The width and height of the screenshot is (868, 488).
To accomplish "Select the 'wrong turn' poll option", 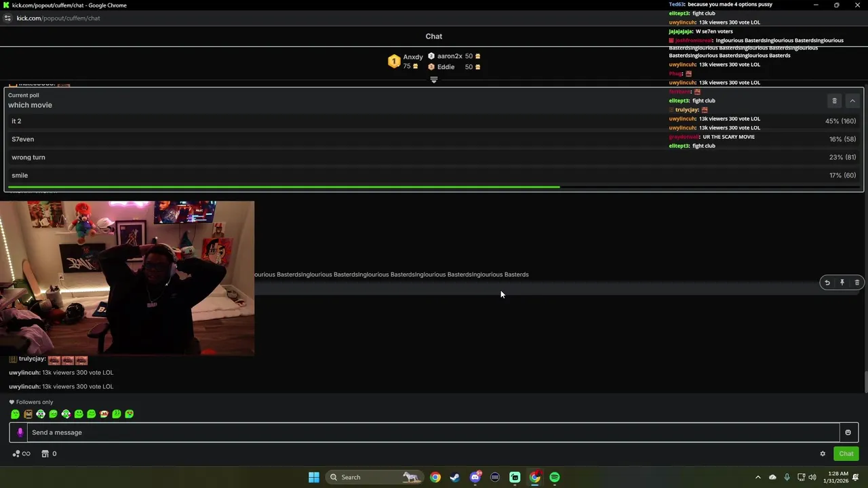I will coord(434,157).
